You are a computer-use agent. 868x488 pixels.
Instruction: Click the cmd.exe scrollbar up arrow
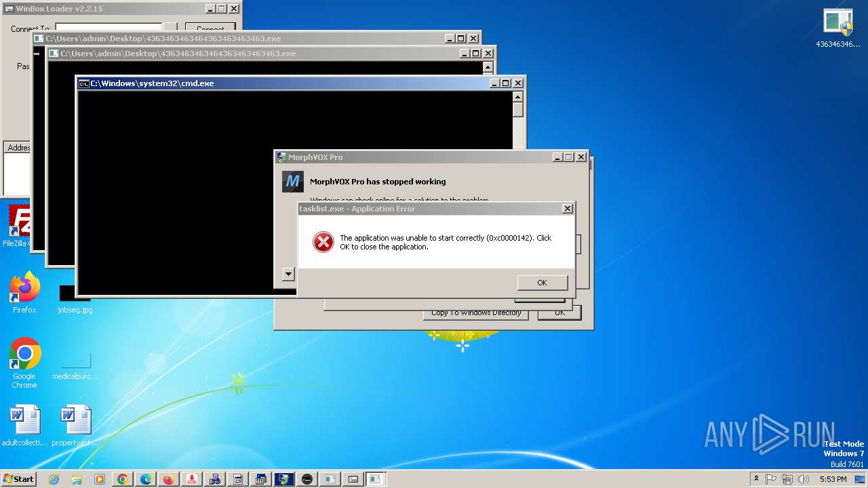[x=518, y=96]
